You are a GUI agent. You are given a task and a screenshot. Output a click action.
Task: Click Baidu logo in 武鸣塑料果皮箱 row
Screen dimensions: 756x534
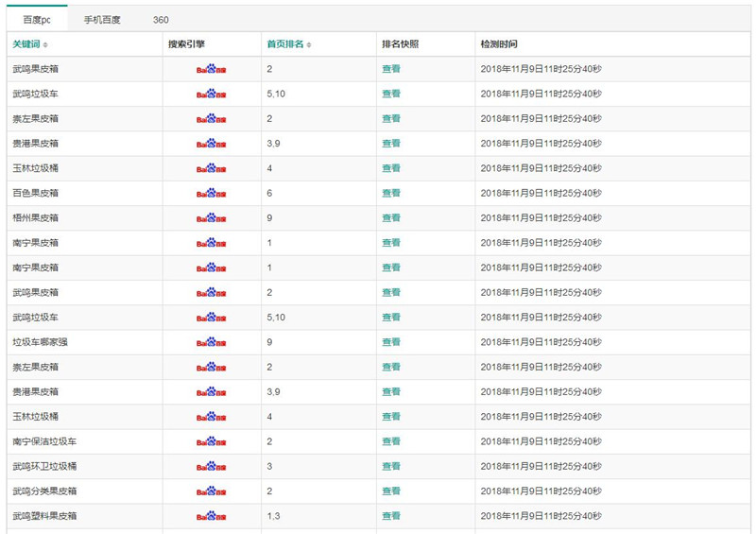(x=211, y=516)
